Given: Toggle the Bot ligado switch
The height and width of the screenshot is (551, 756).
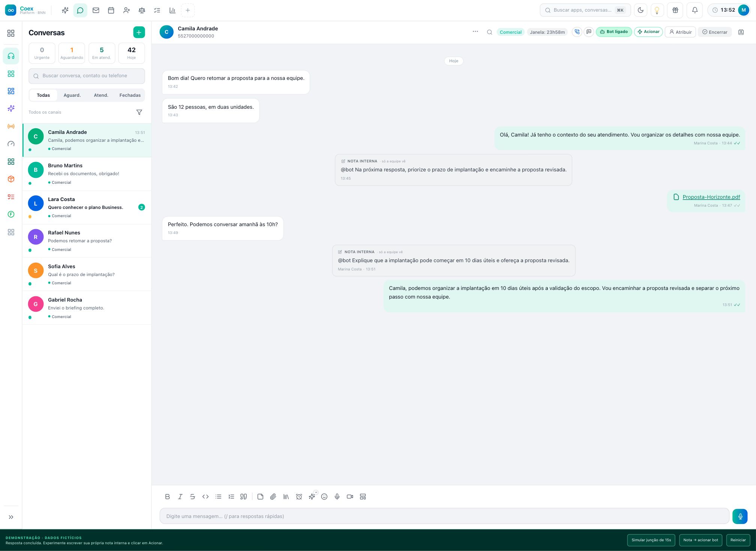Looking at the screenshot, I should click(x=614, y=32).
